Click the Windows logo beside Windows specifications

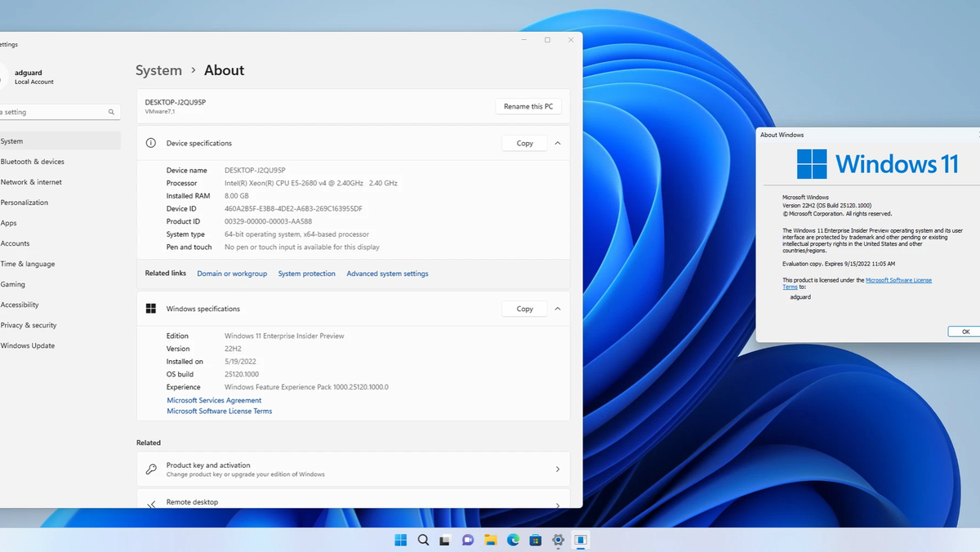pyautogui.click(x=151, y=309)
